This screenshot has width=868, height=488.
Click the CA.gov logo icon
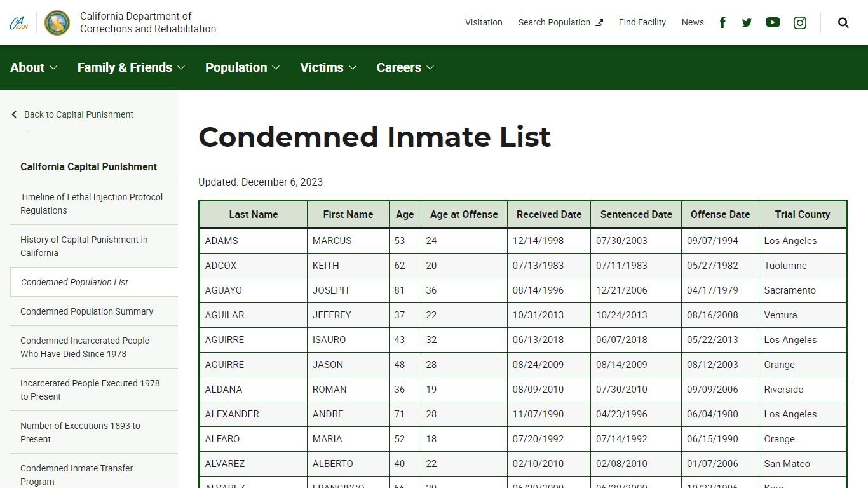(18, 23)
